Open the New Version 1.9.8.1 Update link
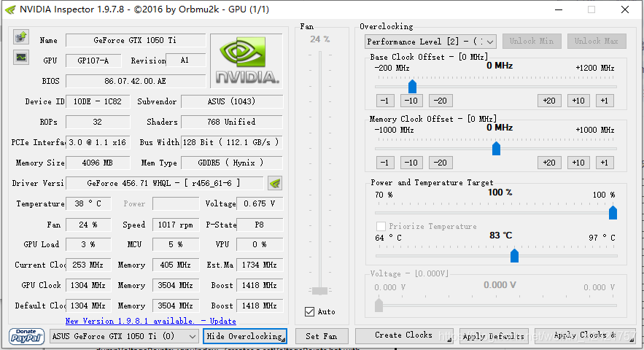Viewport: 644px width, 350px height. (151, 321)
